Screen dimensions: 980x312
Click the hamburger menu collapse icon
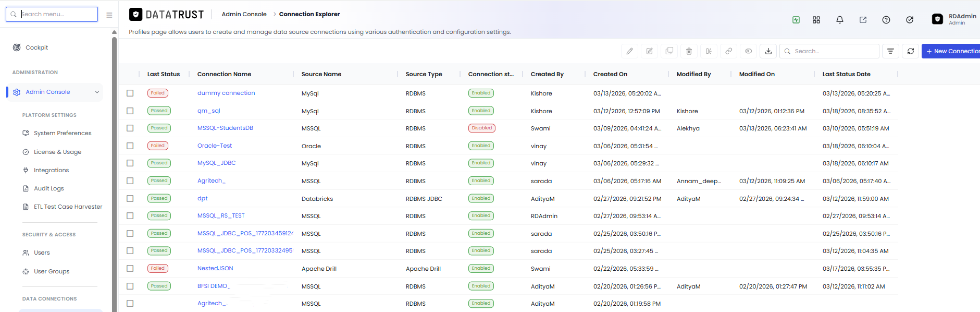click(109, 15)
